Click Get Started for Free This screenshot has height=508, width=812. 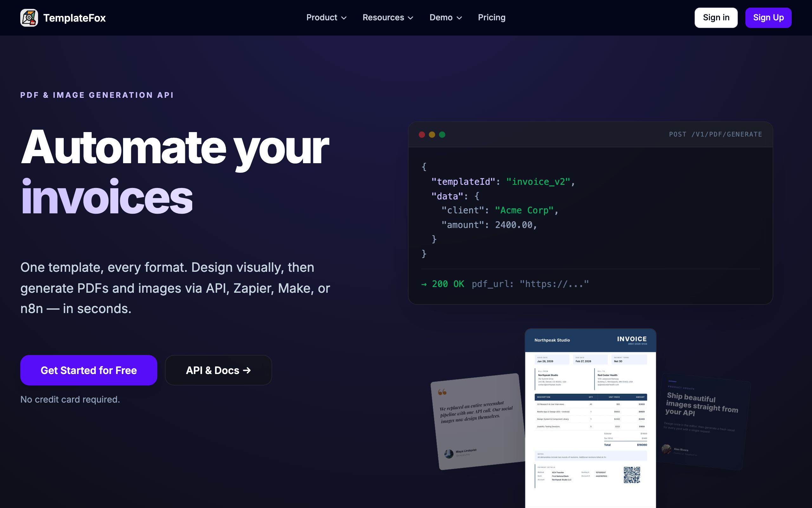tap(88, 370)
